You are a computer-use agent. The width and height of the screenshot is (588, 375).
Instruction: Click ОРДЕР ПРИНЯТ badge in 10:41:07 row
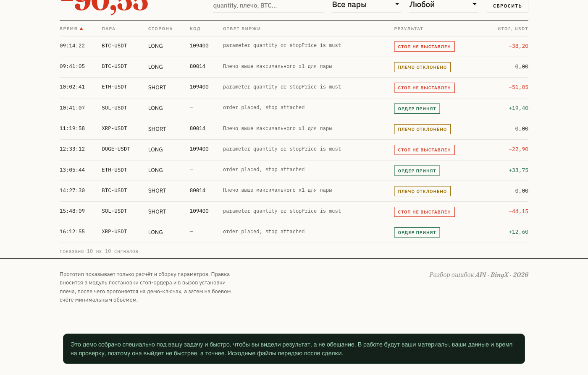pos(417,109)
